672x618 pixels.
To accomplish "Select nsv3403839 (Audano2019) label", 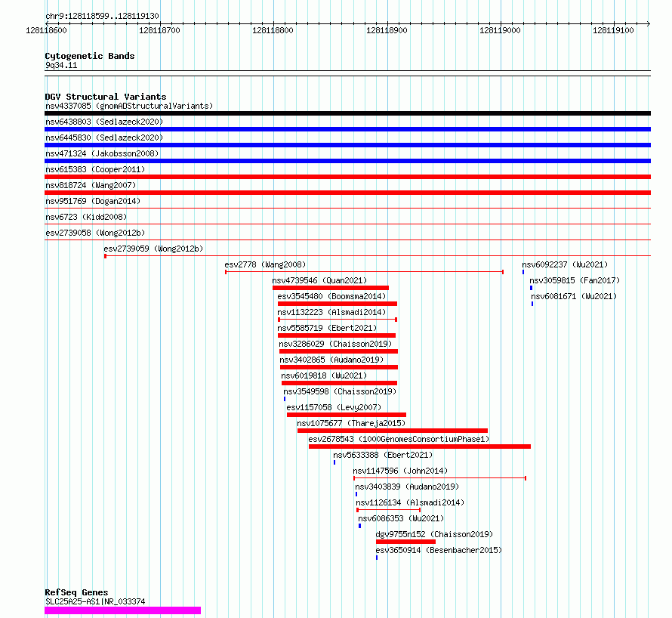I will click(407, 487).
